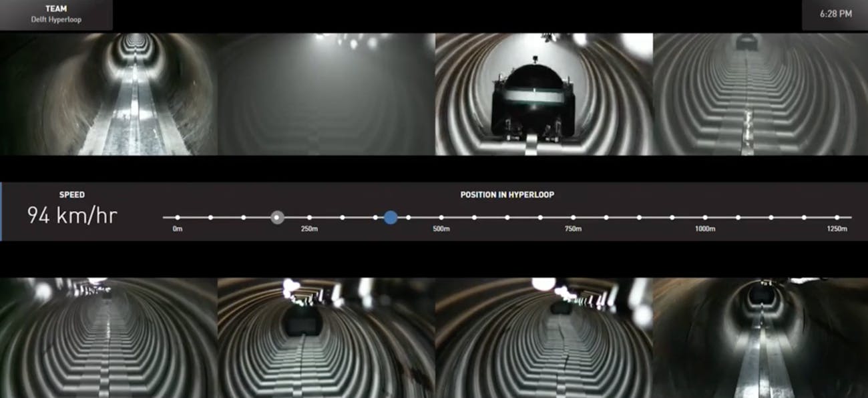This screenshot has height=398, width=868.
Task: Open the first top-row tunnel camera feed
Action: 108,94
